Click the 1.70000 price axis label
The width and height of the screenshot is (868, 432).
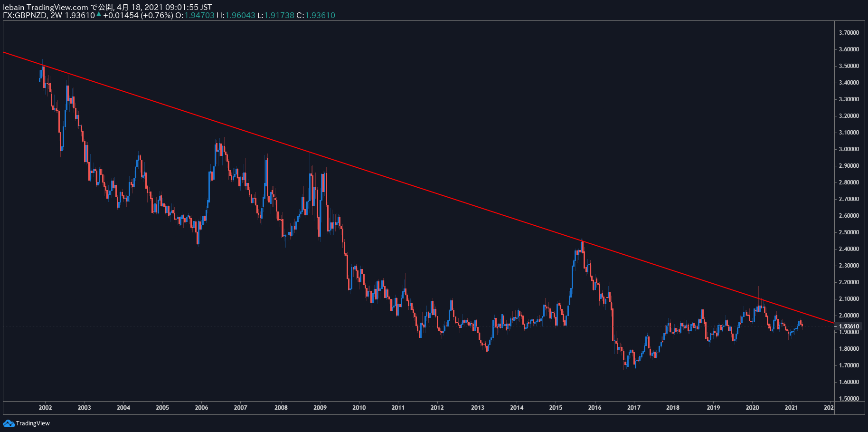click(849, 365)
